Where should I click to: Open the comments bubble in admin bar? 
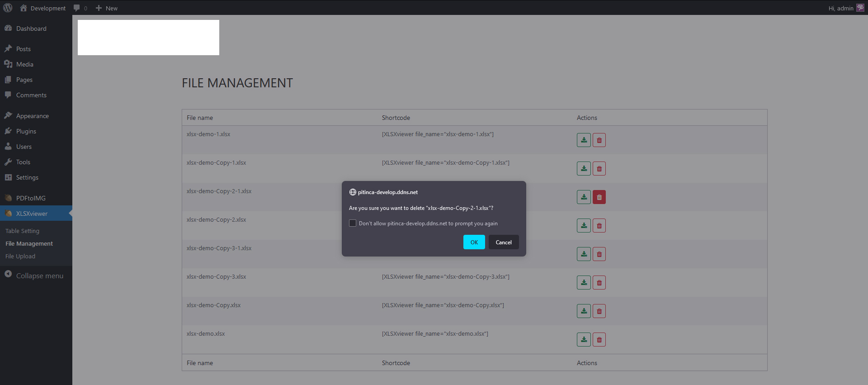tap(80, 8)
